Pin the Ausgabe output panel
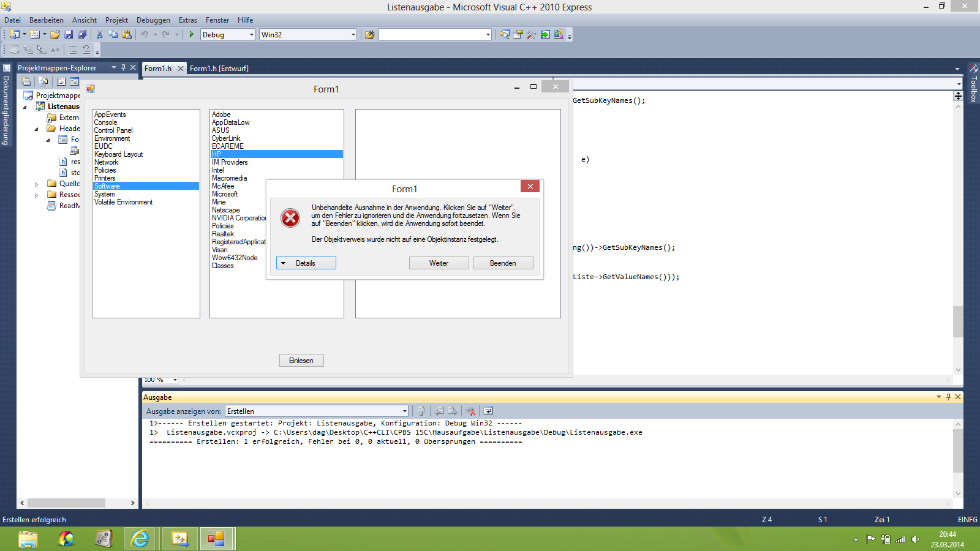Image resolution: width=980 pixels, height=551 pixels. (948, 397)
